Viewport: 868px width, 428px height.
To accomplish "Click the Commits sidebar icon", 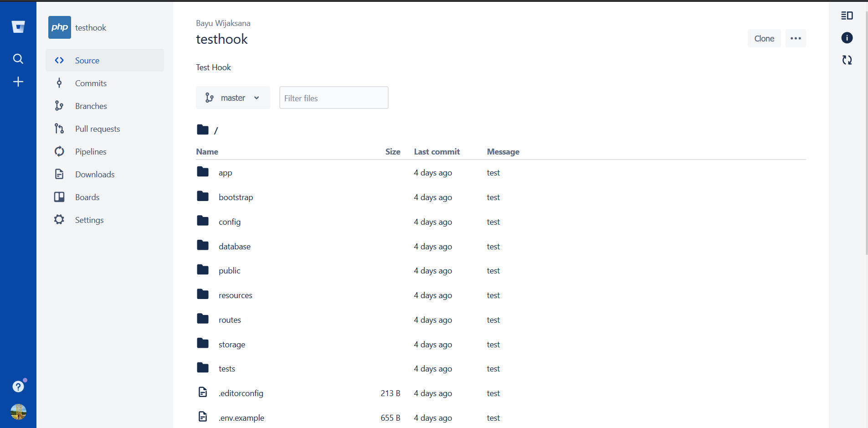I will point(59,83).
